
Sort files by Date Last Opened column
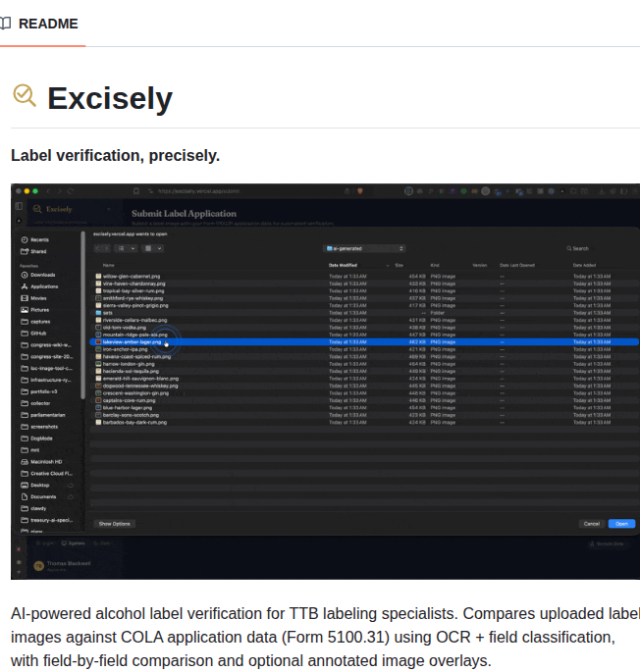coord(517,265)
